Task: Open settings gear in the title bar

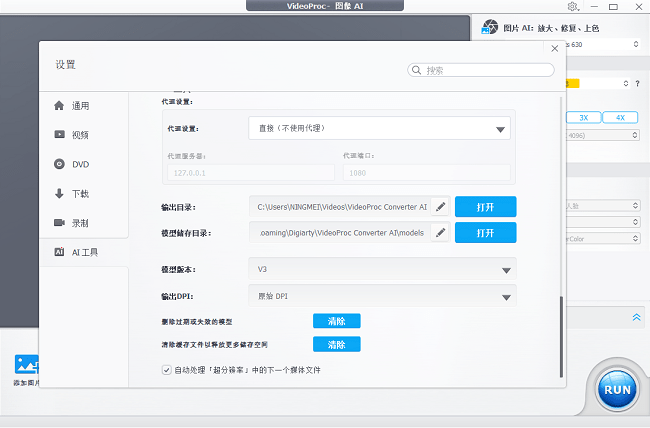Action: coord(572,7)
